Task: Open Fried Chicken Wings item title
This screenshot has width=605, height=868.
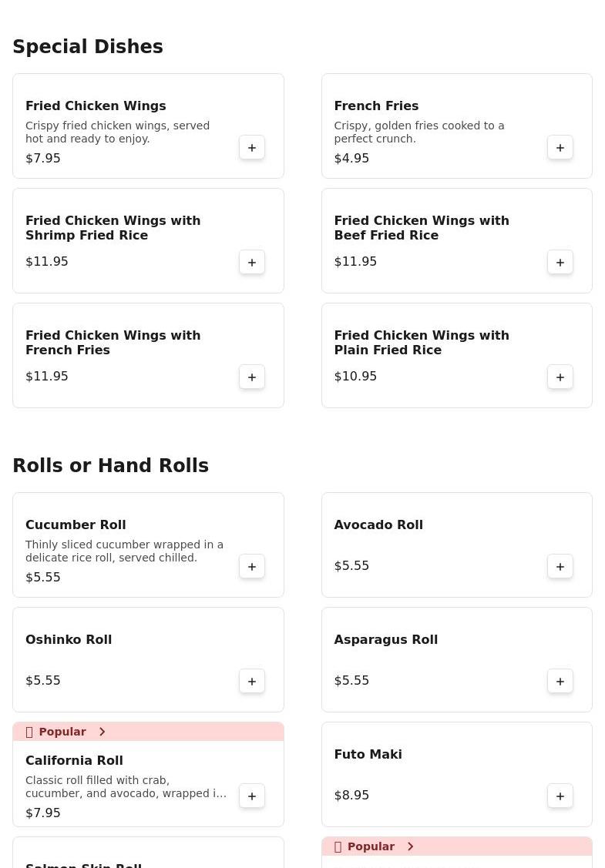Action: [96, 106]
